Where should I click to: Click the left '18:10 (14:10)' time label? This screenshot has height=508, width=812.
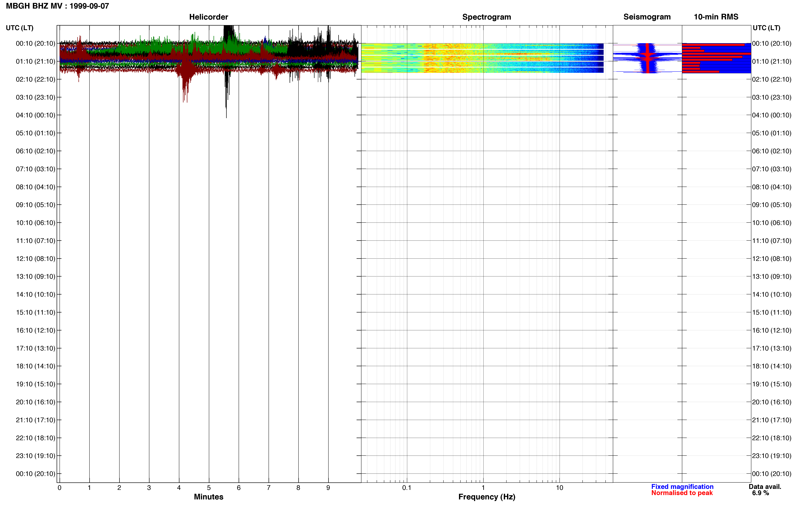coord(36,366)
